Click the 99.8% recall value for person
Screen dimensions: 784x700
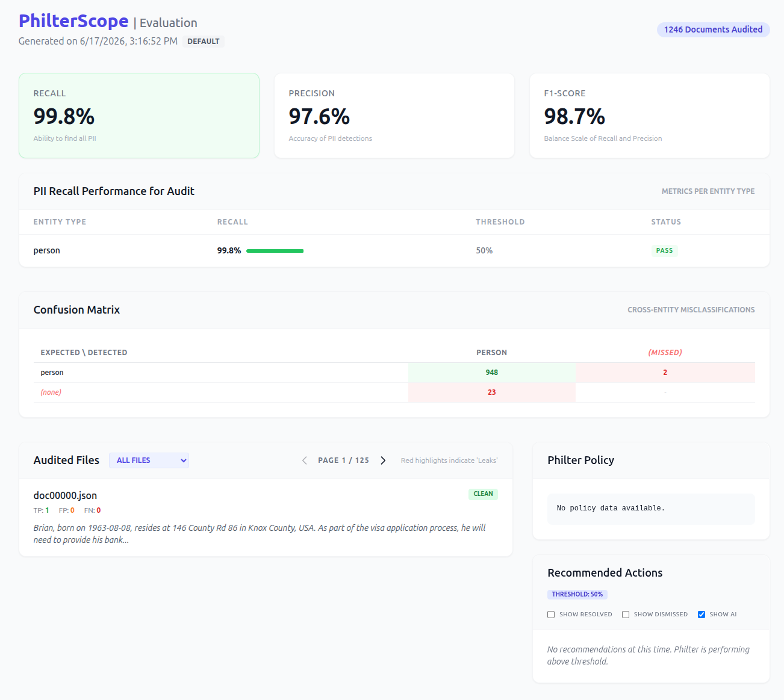229,250
